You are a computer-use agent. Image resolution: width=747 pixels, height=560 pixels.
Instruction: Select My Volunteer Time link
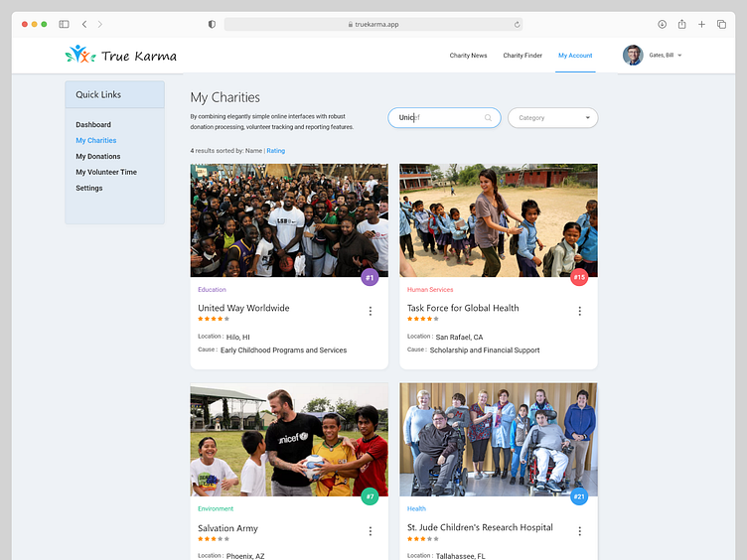(106, 173)
